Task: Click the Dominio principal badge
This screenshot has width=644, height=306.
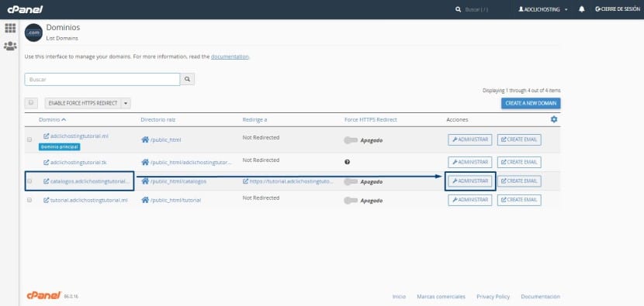Action: pyautogui.click(x=59, y=147)
